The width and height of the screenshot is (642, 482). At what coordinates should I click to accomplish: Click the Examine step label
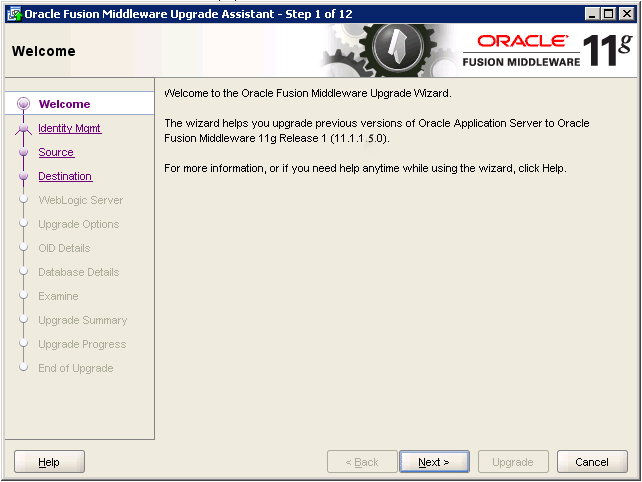click(58, 296)
